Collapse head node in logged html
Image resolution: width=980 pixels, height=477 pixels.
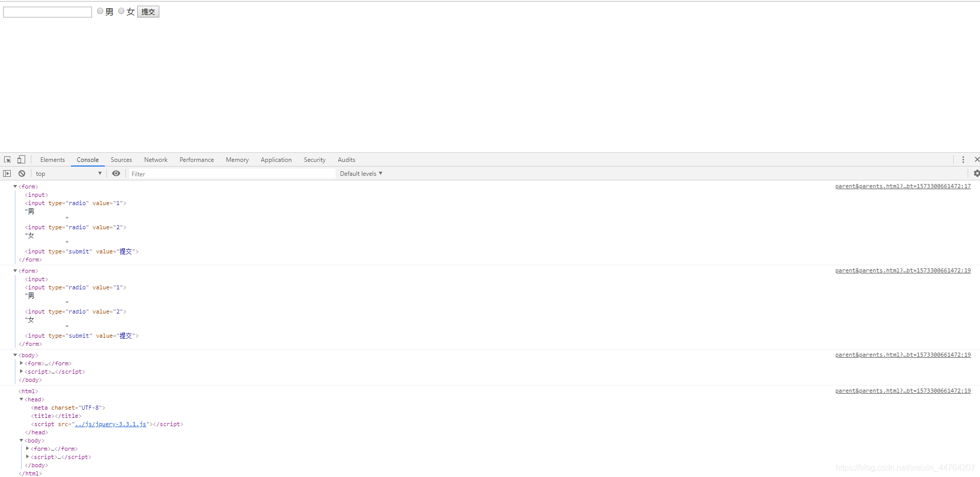pos(21,399)
